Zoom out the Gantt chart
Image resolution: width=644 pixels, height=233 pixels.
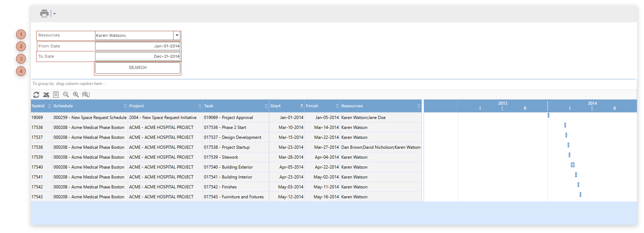pos(66,95)
